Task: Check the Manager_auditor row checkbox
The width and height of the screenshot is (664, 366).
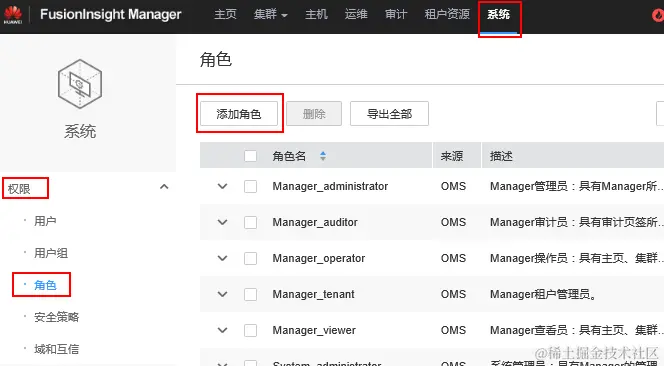Action: pos(250,222)
